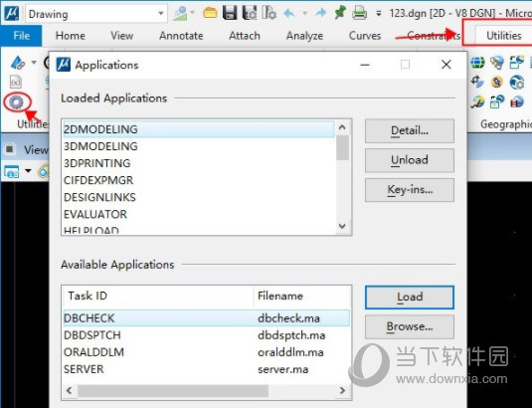The width and height of the screenshot is (532, 408).
Task: Click the Load button
Action: (410, 297)
